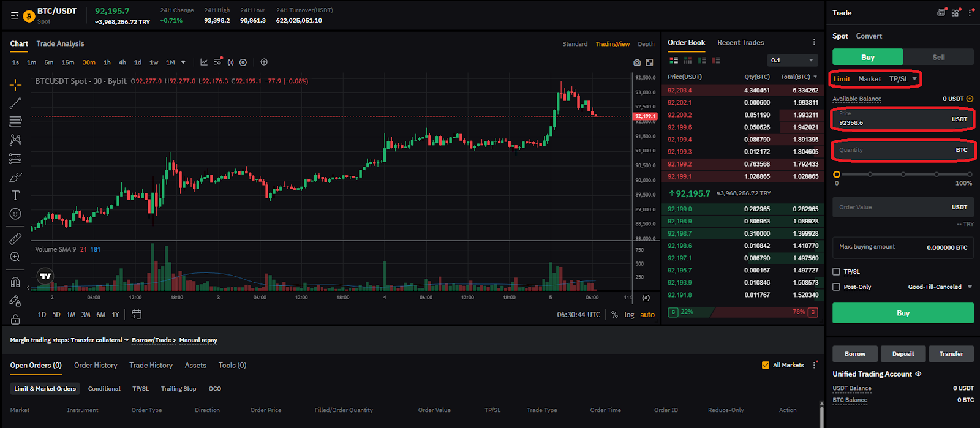Select the trend line drawing tool
Viewport: 980px width, 428px height.
click(x=15, y=103)
